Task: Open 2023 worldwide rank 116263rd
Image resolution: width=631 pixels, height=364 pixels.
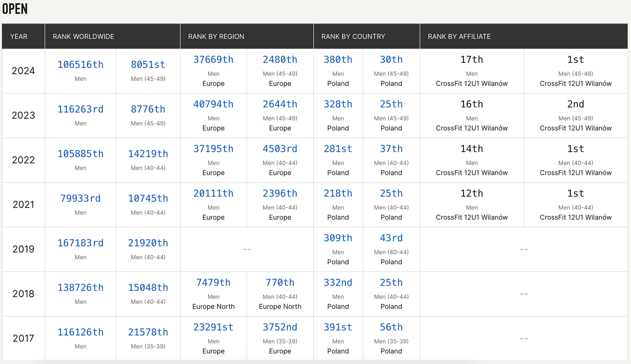Action: (80, 109)
